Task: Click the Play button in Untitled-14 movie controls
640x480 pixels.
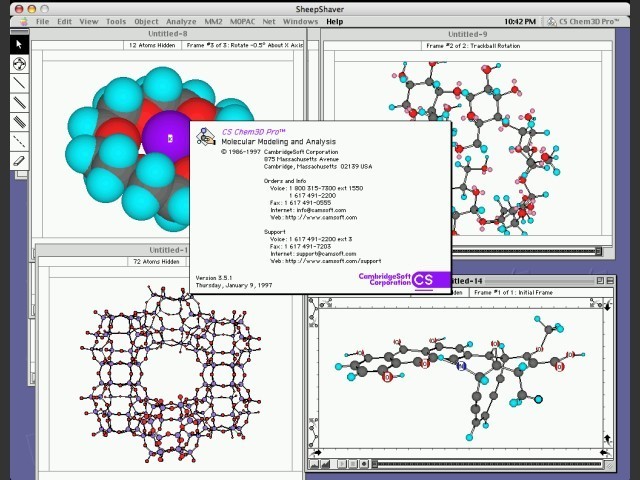Action: (342, 464)
